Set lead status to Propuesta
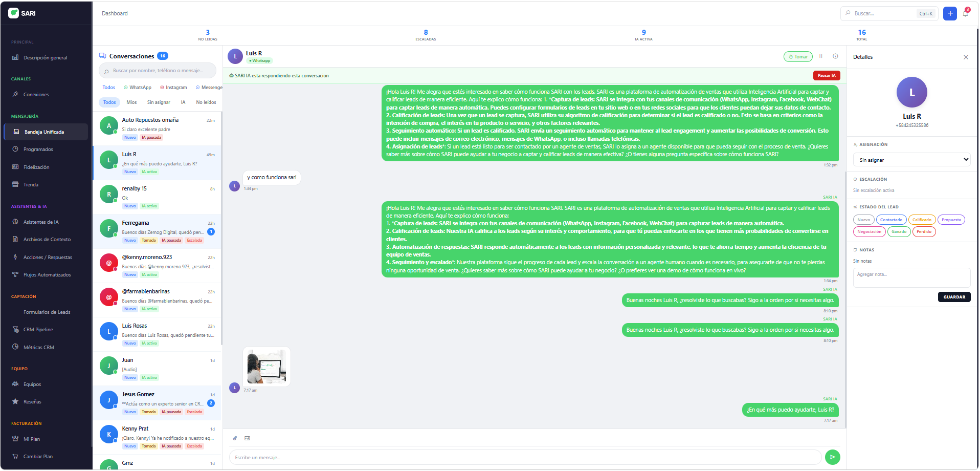Image resolution: width=980 pixels, height=471 pixels. [x=951, y=220]
